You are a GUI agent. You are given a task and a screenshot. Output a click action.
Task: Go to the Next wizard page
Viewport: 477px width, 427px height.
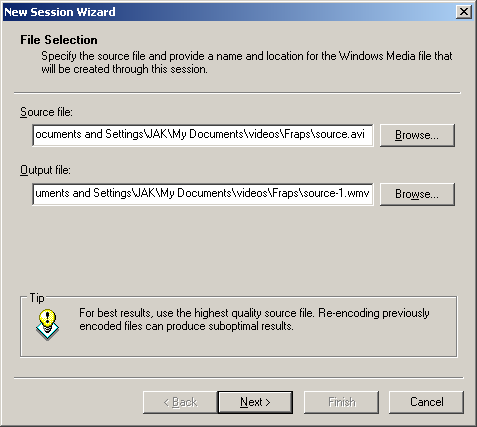tap(255, 402)
